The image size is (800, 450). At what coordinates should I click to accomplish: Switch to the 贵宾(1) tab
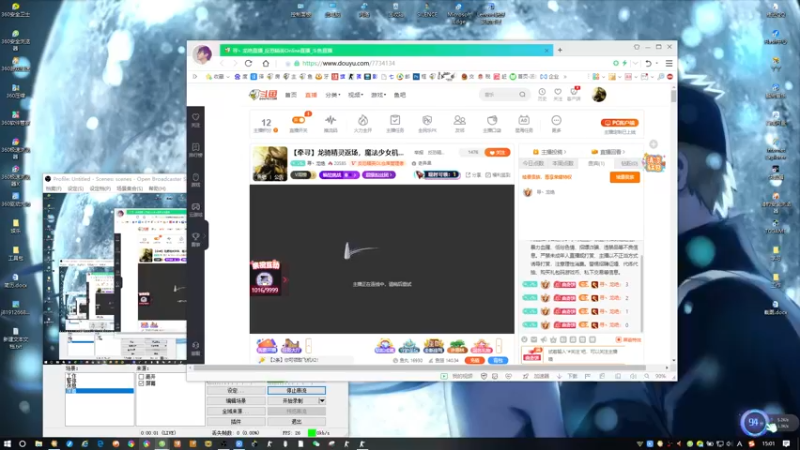point(596,163)
